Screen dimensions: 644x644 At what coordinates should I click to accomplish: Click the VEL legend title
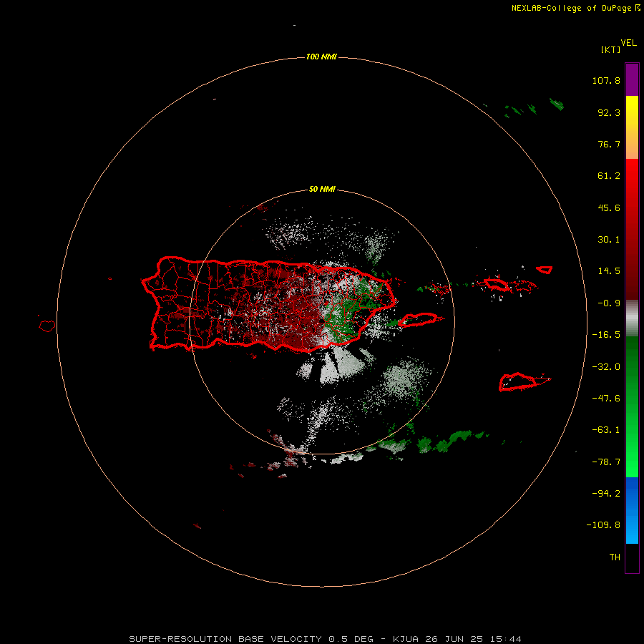coord(628,43)
